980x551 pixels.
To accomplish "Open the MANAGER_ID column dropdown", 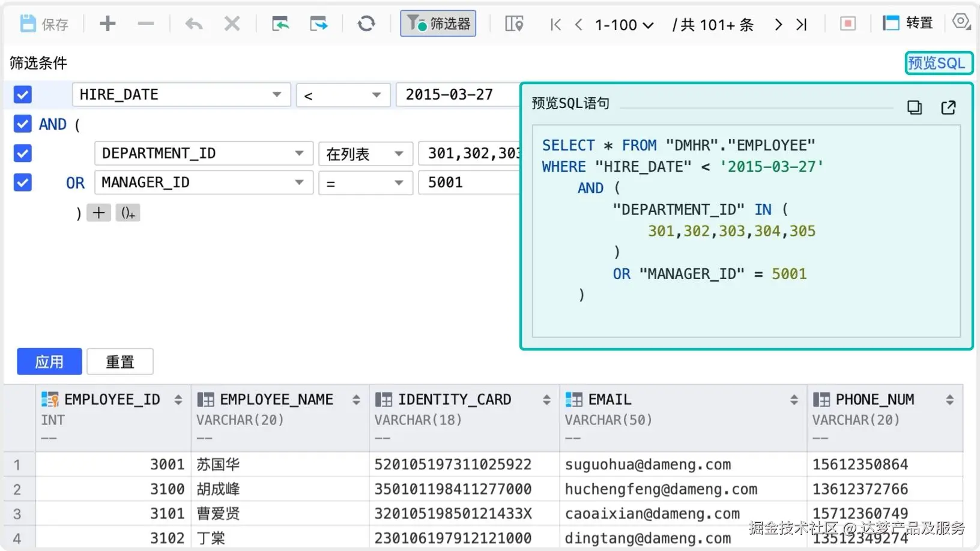I will click(204, 182).
